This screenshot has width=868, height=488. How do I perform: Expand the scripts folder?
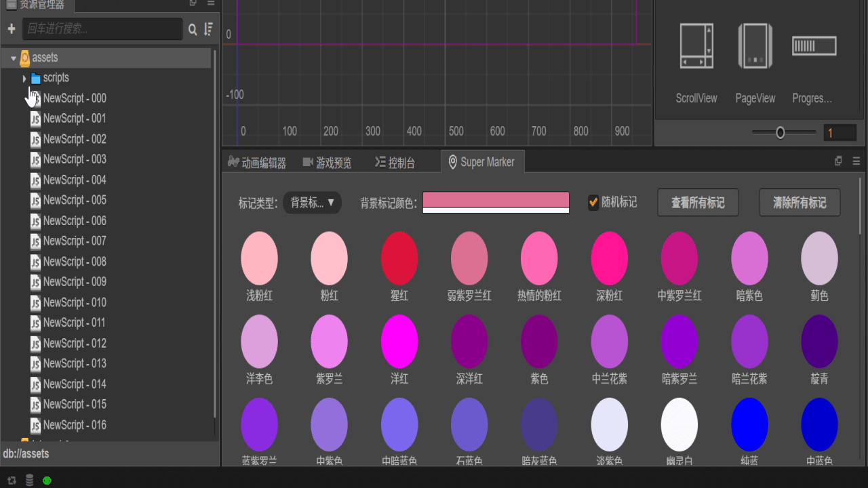[x=24, y=79]
